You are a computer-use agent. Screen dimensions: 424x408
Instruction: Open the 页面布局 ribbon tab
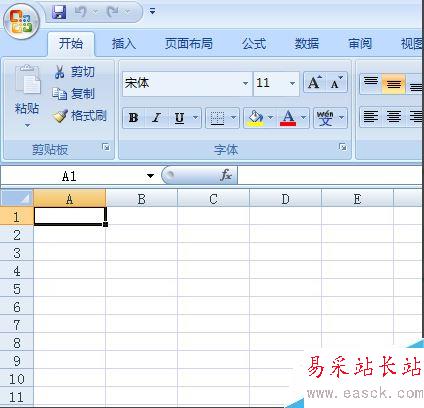pos(189,44)
